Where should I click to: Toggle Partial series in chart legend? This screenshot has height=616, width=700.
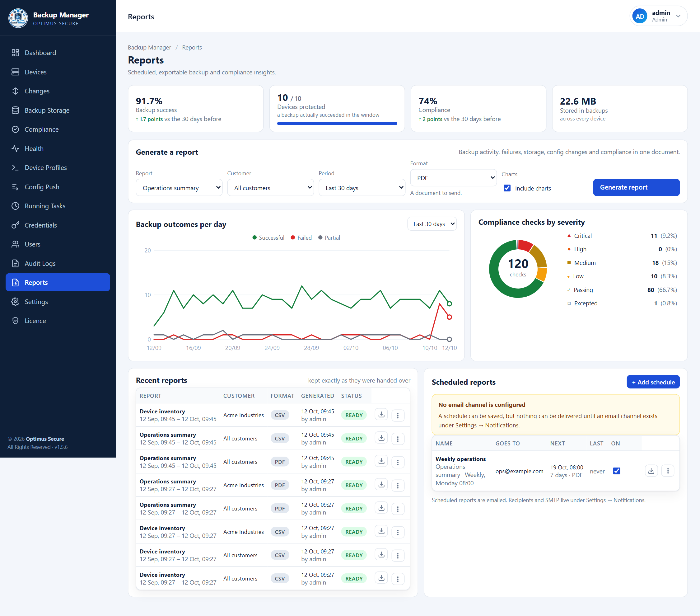click(x=329, y=238)
